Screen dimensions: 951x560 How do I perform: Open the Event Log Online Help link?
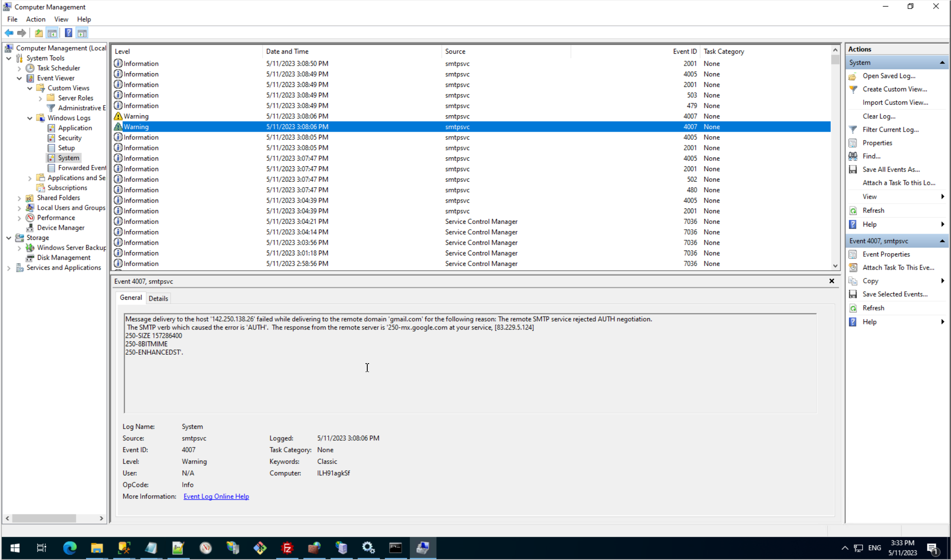[216, 497]
